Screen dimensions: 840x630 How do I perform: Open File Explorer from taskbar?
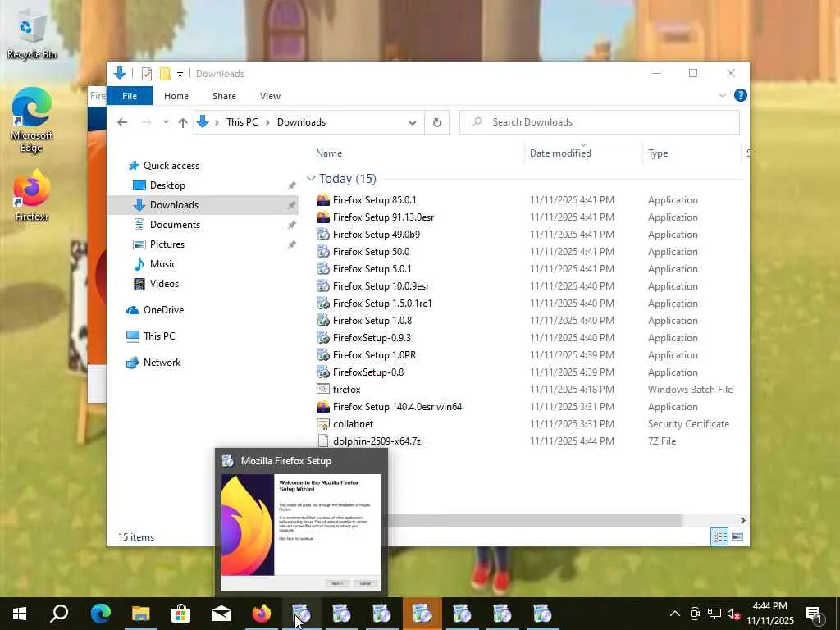coord(141,614)
